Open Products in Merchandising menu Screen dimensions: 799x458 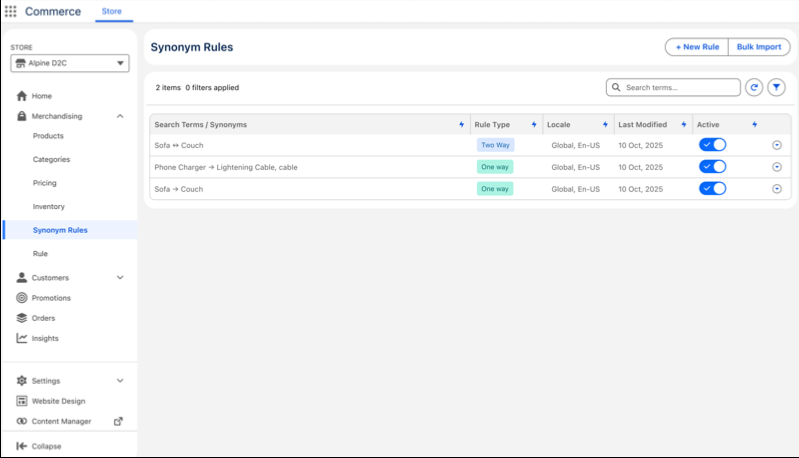pos(48,136)
